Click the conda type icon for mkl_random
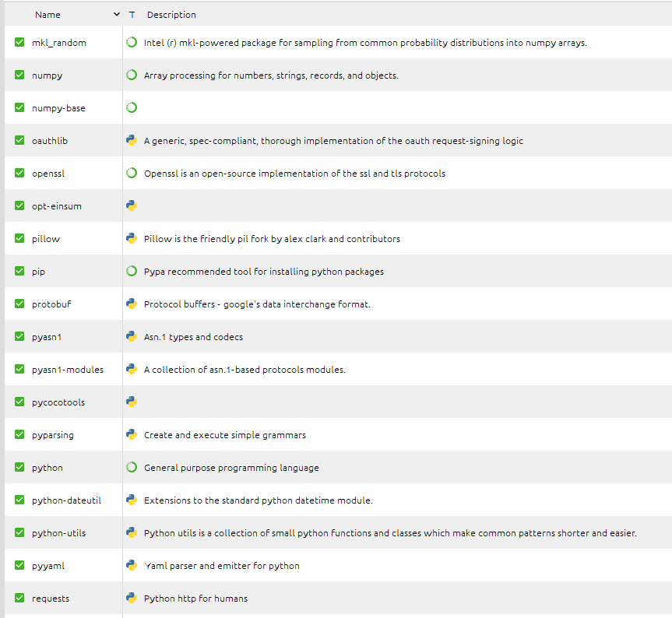 point(132,42)
